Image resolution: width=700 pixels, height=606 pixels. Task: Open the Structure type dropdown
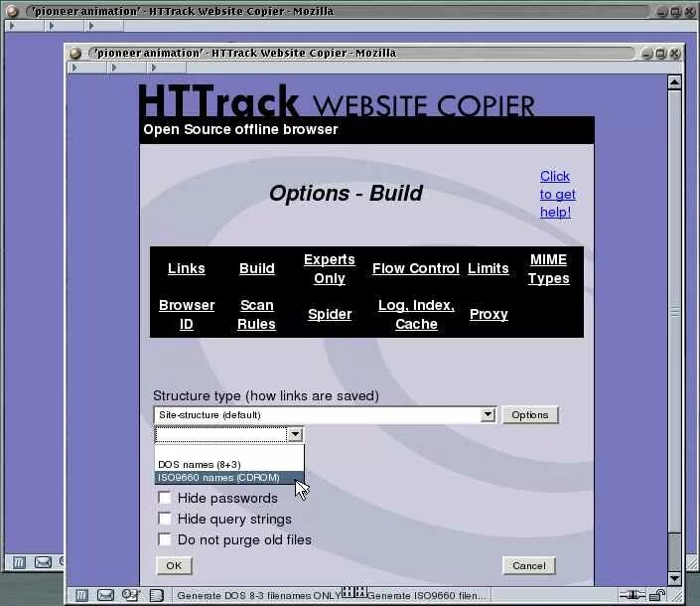pyautogui.click(x=325, y=415)
